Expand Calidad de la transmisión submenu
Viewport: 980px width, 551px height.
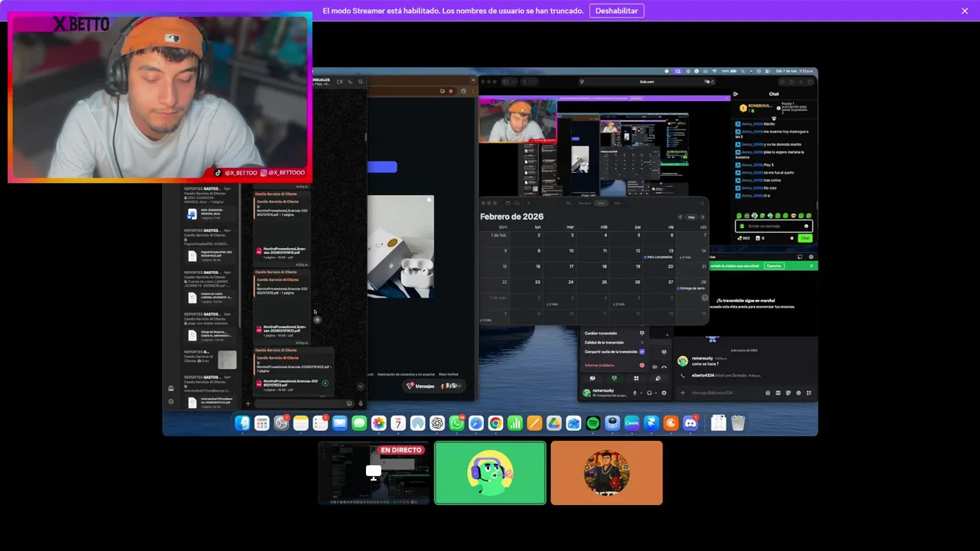[614, 342]
